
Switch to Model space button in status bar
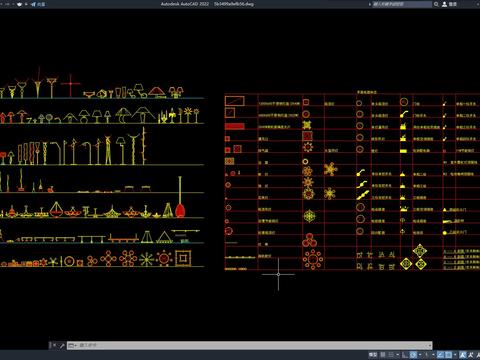373,355
